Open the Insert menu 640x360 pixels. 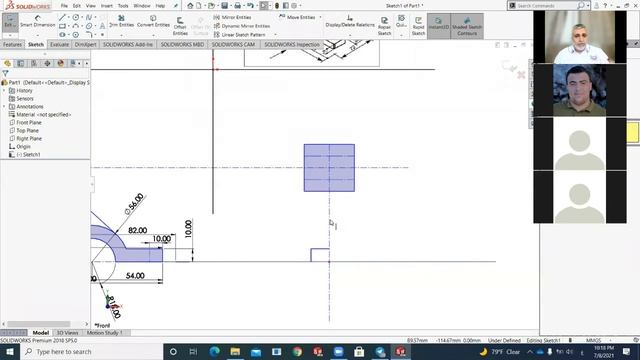tap(107, 6)
